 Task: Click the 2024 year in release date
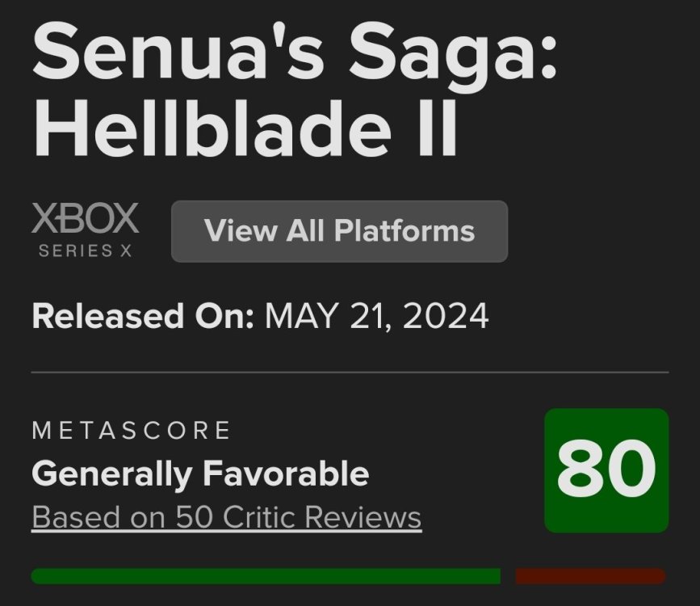click(445, 316)
